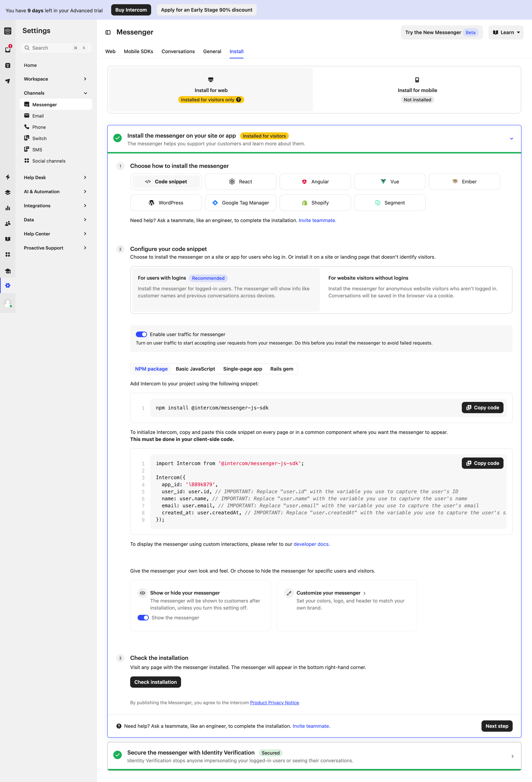The width and height of the screenshot is (532, 782).
Task: Select the Single-page app snippet tab
Action: click(243, 369)
